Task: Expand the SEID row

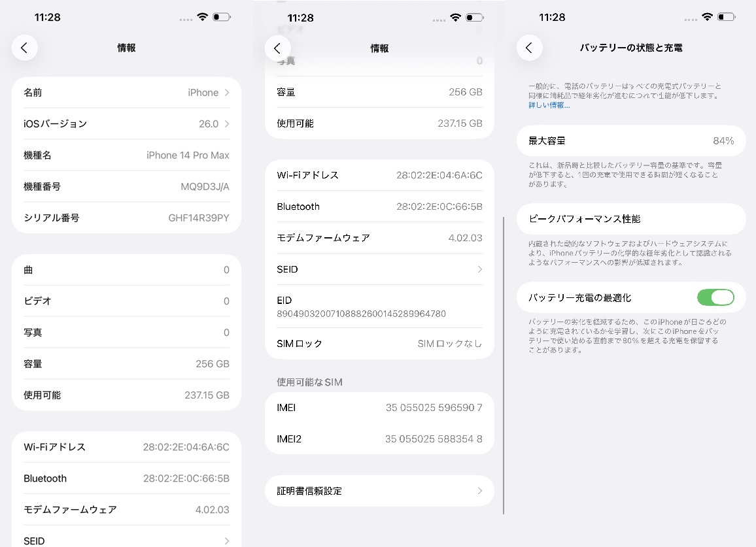Action: point(379,269)
